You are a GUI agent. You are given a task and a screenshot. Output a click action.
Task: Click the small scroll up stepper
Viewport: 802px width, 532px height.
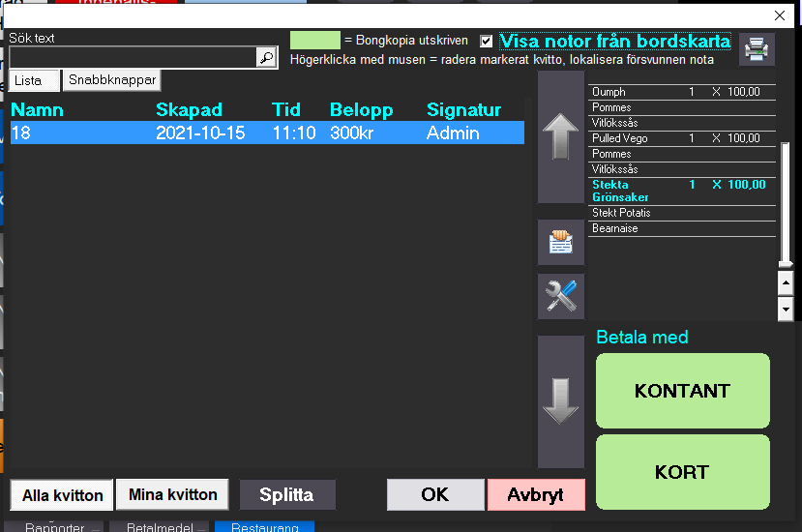(786, 281)
